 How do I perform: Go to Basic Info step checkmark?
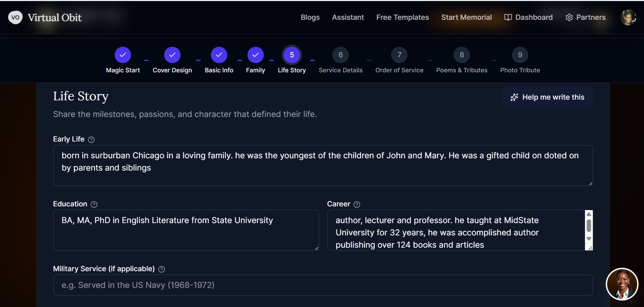[219, 55]
